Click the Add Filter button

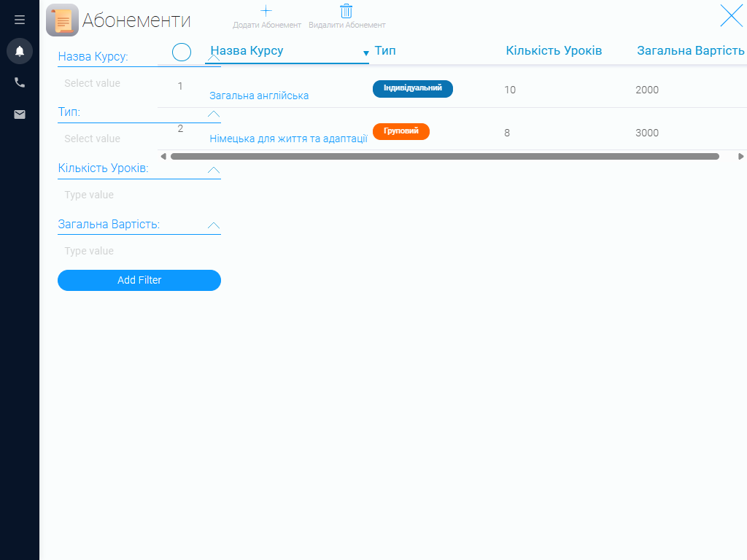point(139,280)
